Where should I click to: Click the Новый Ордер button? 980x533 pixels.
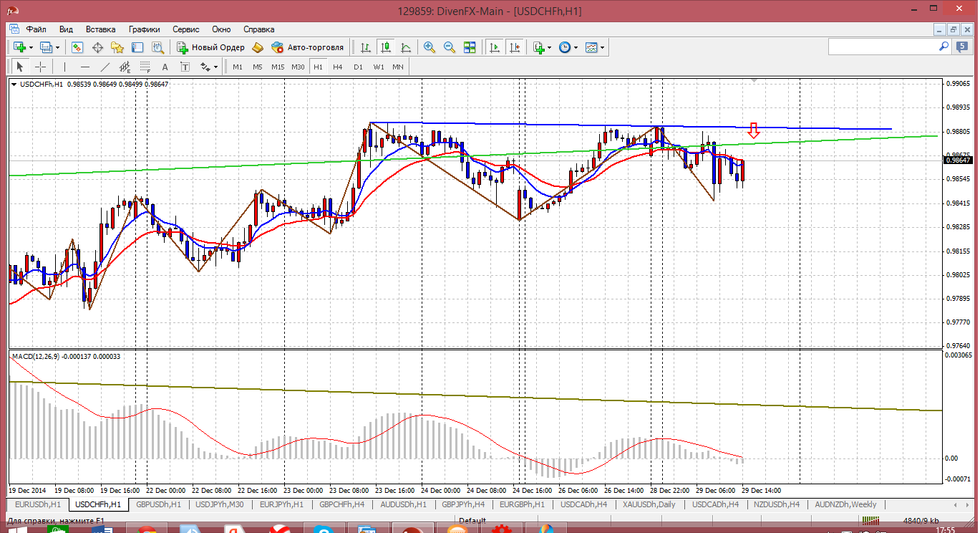211,47
